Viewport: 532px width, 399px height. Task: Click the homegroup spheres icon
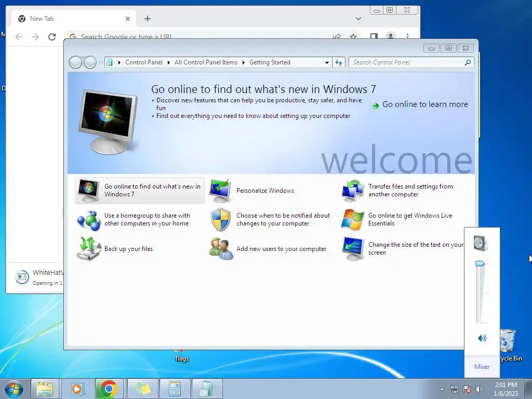point(88,220)
